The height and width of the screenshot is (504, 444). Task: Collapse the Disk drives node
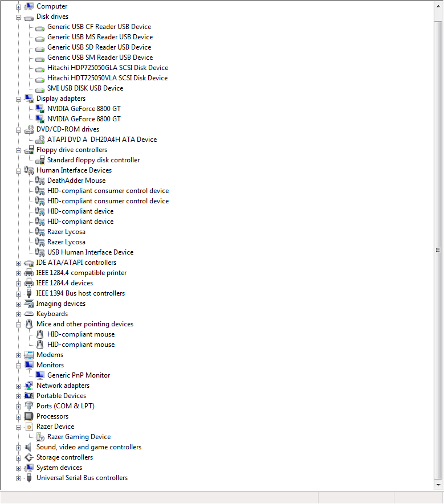tap(18, 17)
